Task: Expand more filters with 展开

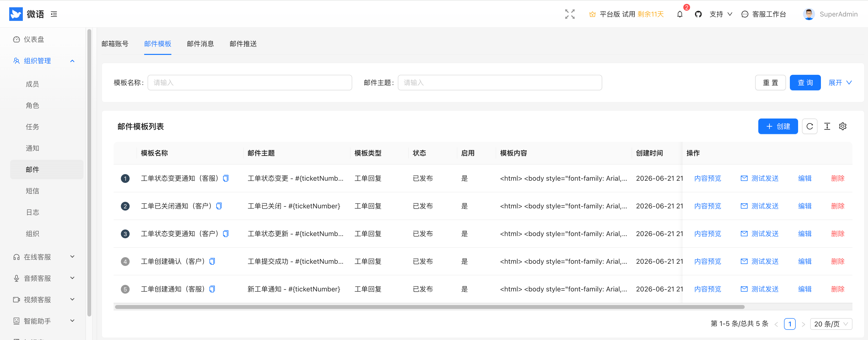Action: point(840,83)
